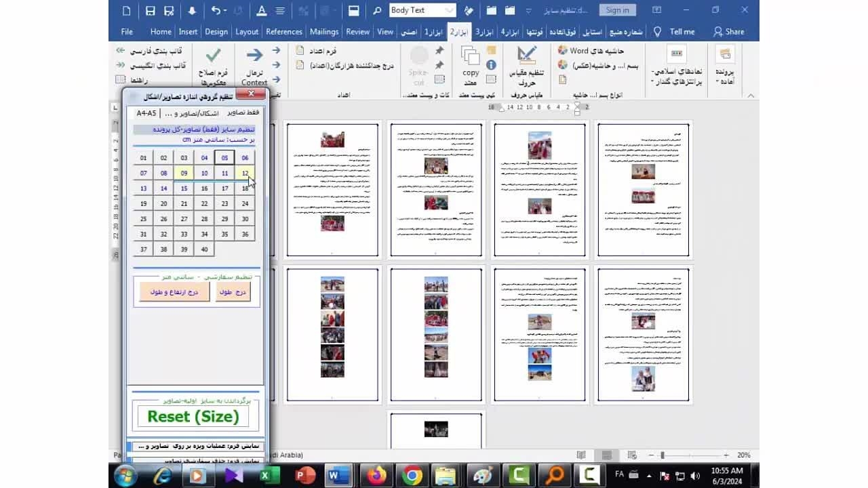Click the blue info icon in ribbon
Screen dimensions: 868x488
tap(491, 65)
